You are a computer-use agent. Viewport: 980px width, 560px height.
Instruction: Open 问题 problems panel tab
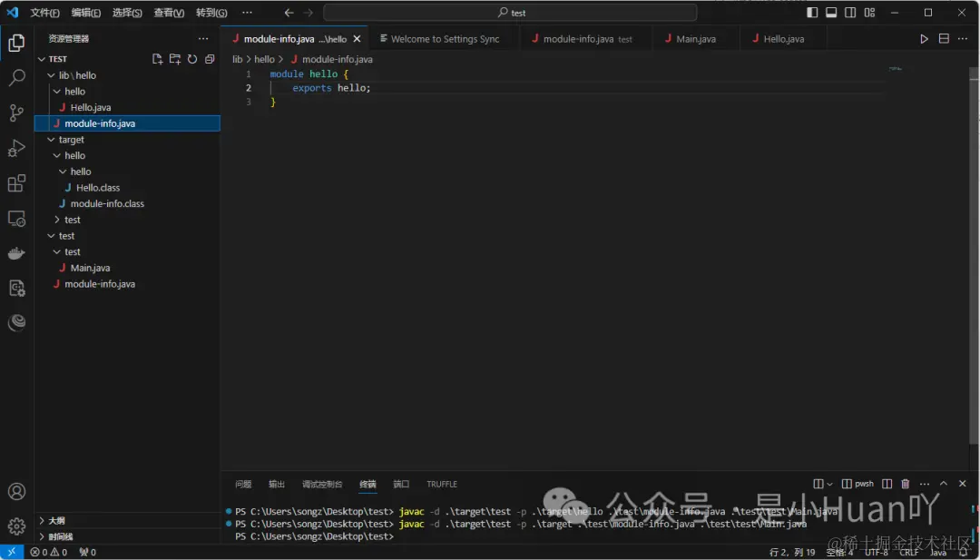point(243,485)
